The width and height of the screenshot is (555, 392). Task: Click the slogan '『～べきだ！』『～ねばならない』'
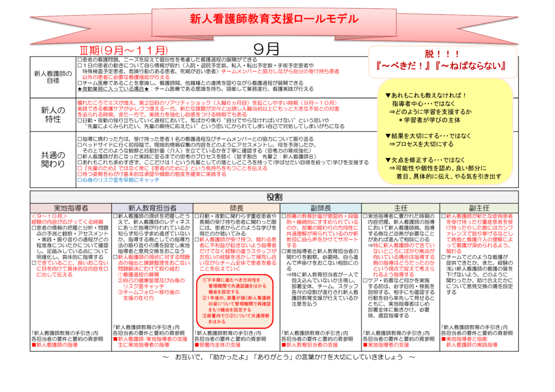[441, 66]
